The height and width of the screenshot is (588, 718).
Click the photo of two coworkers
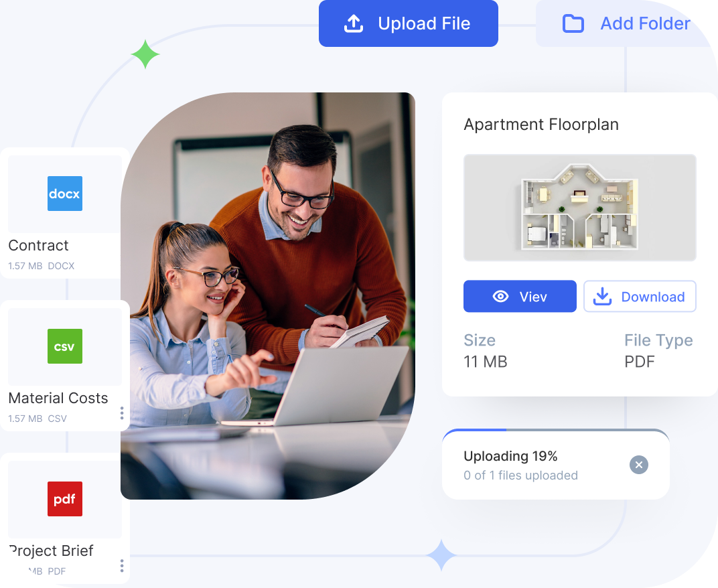coord(268,295)
